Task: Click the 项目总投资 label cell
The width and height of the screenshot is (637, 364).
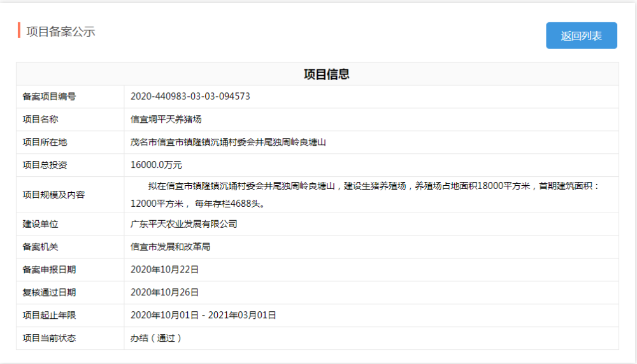Action: pos(70,165)
